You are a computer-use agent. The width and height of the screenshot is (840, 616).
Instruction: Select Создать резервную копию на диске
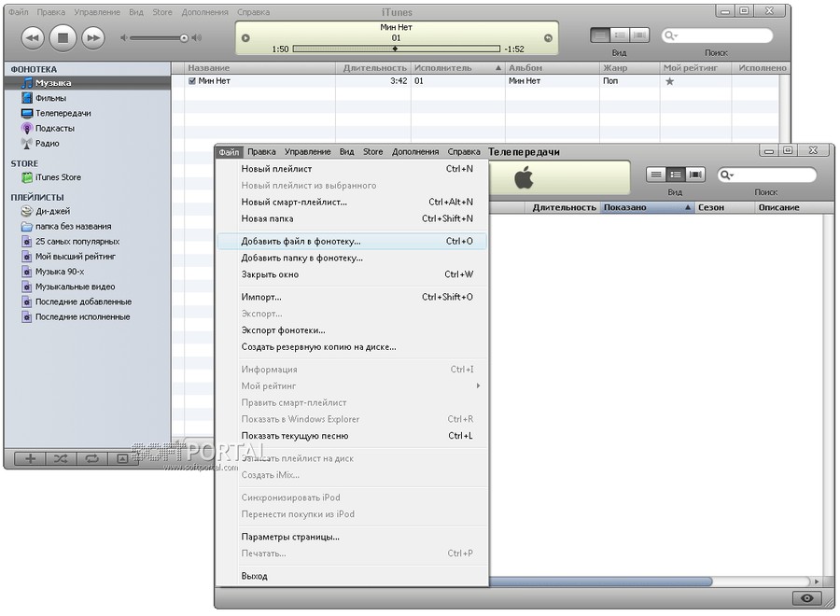coord(352,346)
